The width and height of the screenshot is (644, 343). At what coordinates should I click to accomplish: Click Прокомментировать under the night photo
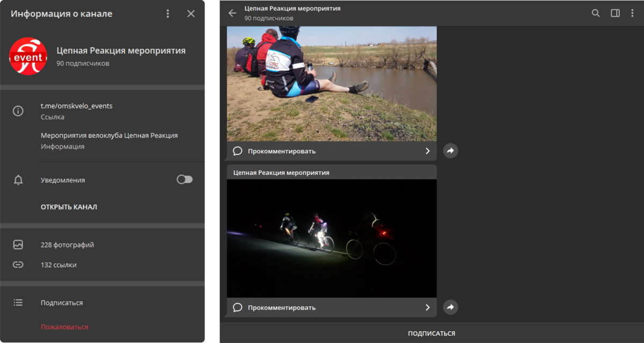coord(282,308)
